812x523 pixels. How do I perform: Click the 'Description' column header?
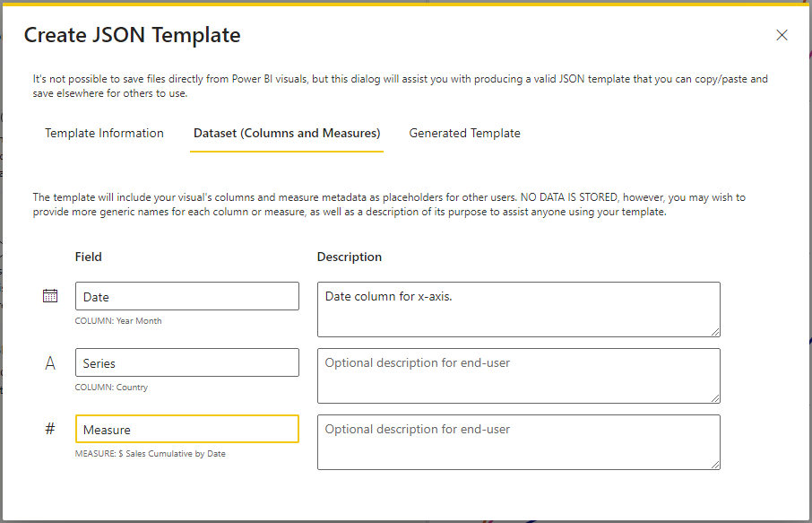coord(350,257)
